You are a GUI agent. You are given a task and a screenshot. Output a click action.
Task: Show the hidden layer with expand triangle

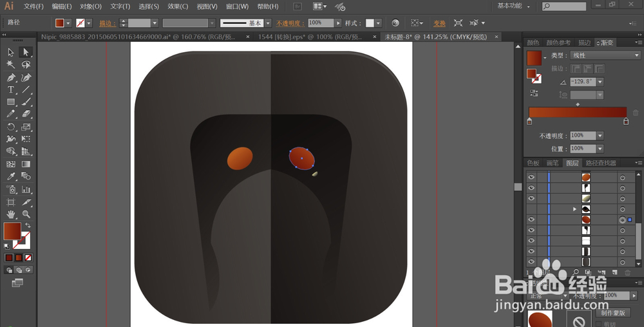click(531, 209)
